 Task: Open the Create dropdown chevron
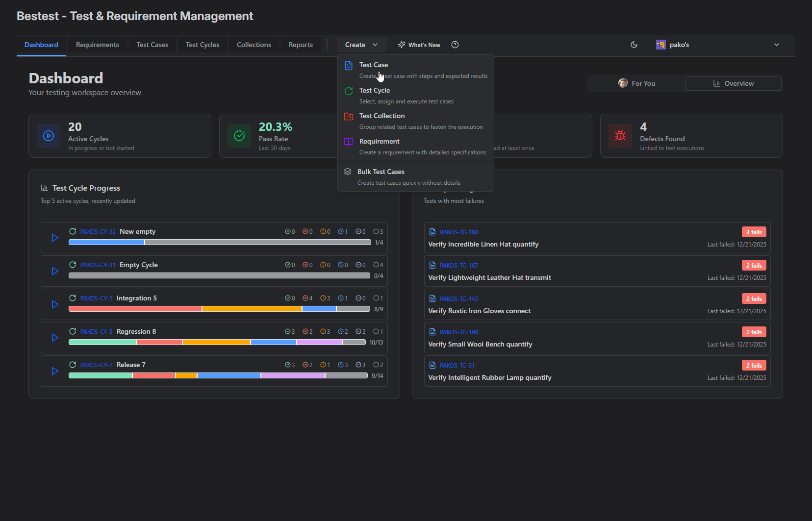click(376, 45)
